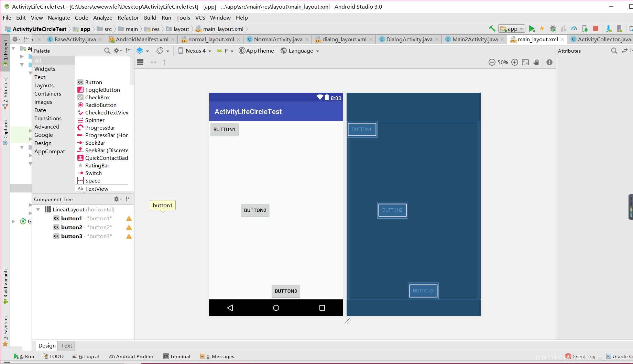Start debugging with the bug icon
Image resolution: width=633 pixels, height=364 pixels.
click(x=553, y=29)
